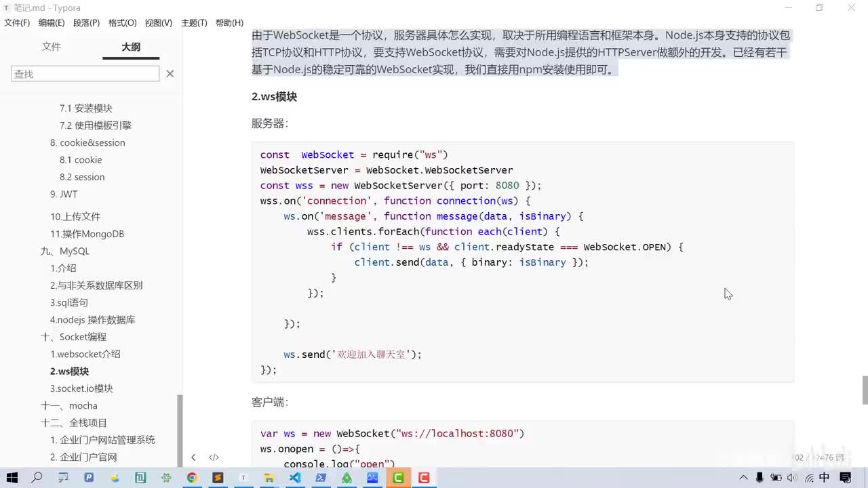The height and width of the screenshot is (488, 868).
Task: Switch to the green C app on taskbar
Action: [x=398, y=478]
